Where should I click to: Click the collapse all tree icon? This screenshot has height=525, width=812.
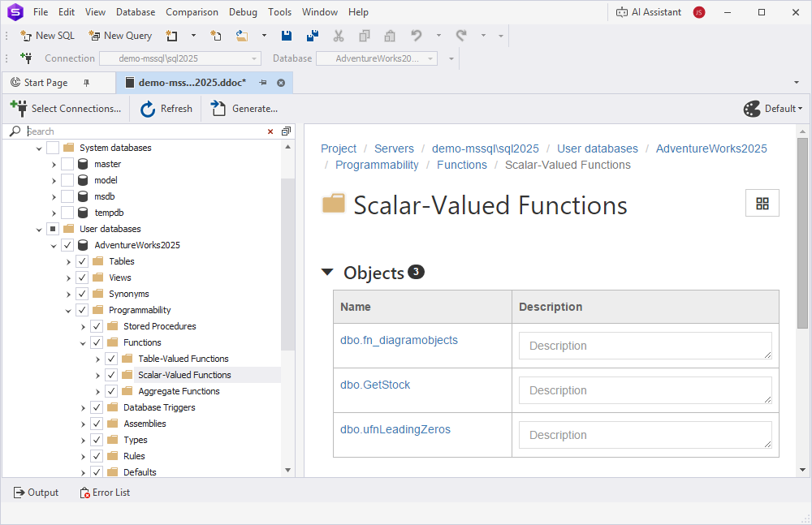point(286,131)
